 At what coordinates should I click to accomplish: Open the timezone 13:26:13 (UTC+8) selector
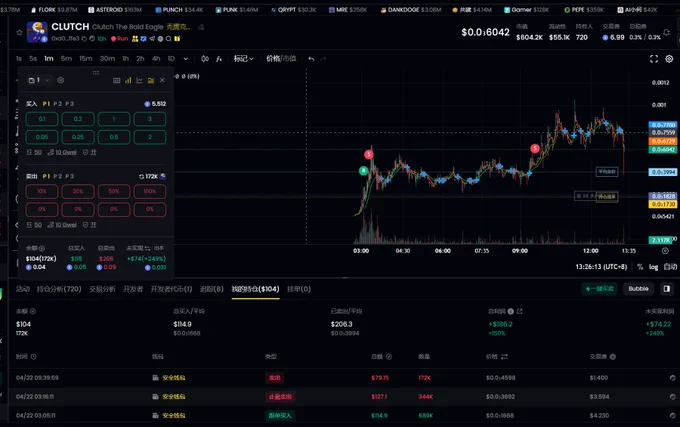601,267
